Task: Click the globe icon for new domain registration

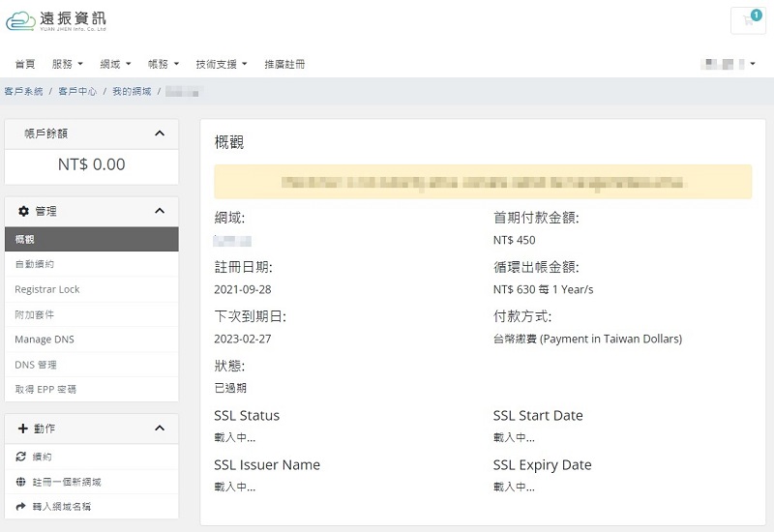Action: (x=20, y=482)
